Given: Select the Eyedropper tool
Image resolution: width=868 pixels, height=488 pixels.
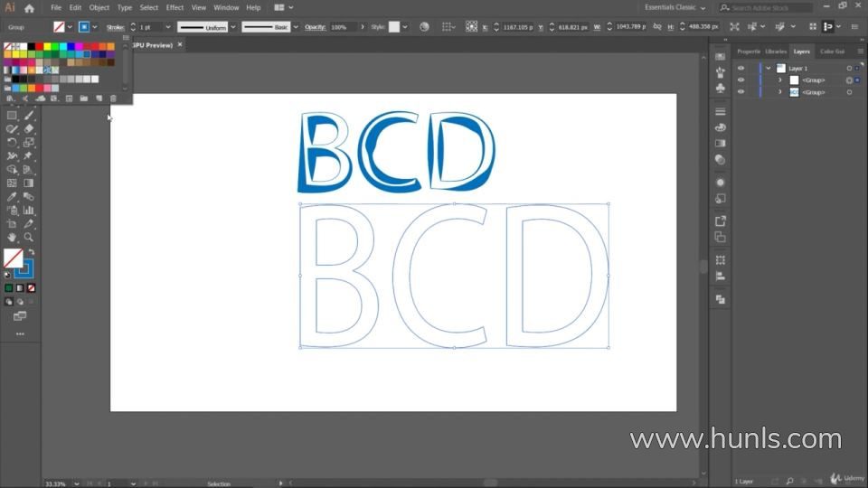Looking at the screenshot, I should pyautogui.click(x=12, y=196).
